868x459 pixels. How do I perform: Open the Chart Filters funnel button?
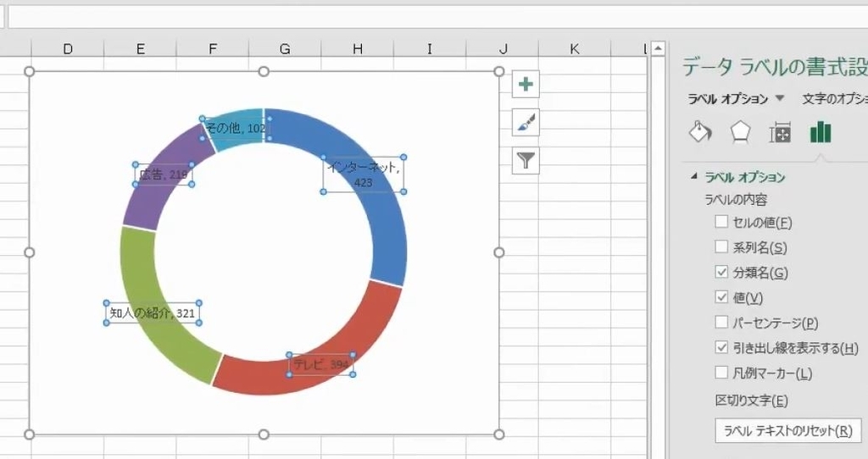(526, 161)
